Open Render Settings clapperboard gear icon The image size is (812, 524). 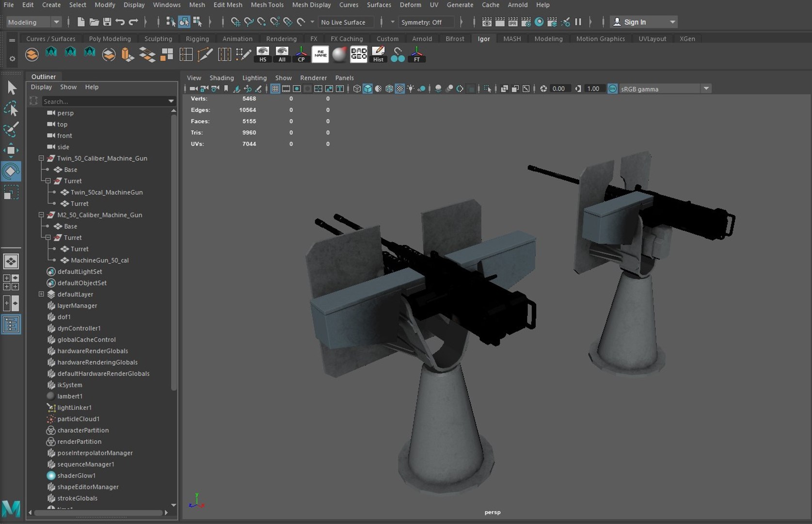[526, 22]
